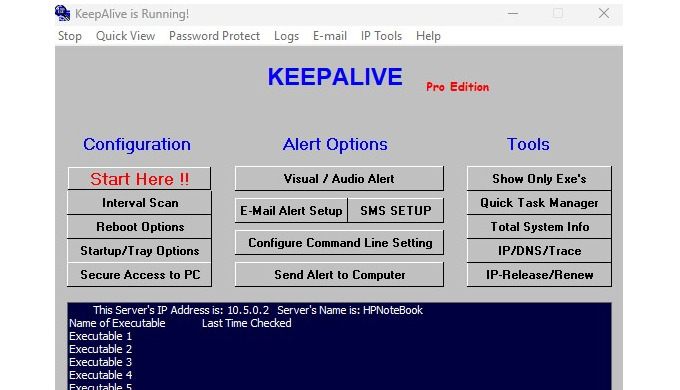Open the E-mail menu
Image resolution: width=680 pixels, height=390 pixels.
click(x=330, y=36)
